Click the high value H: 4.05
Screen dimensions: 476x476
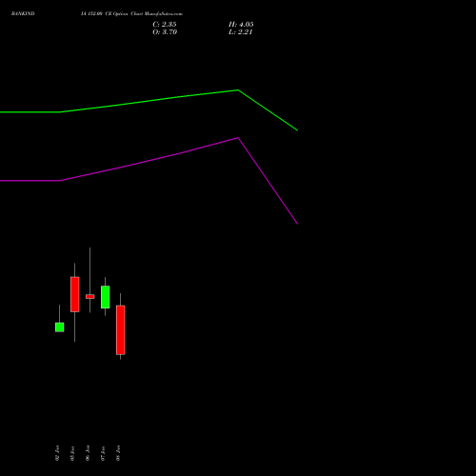click(x=241, y=25)
